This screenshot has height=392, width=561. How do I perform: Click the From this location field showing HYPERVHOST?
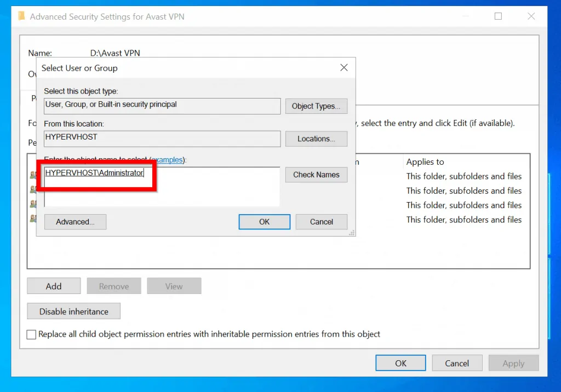(162, 139)
